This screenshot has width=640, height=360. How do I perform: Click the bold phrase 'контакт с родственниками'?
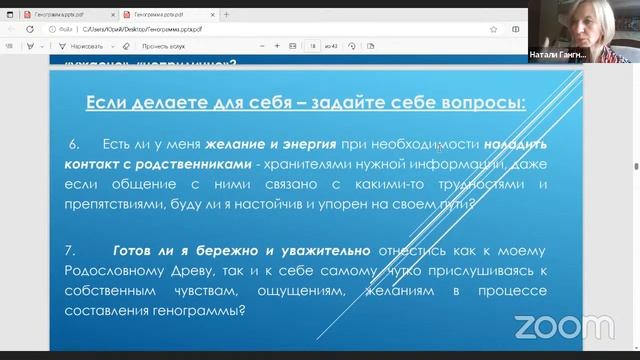[x=158, y=164]
